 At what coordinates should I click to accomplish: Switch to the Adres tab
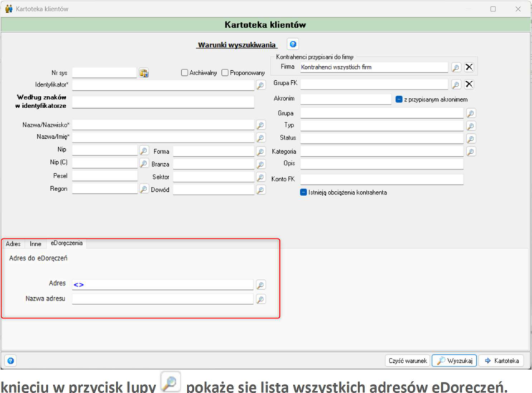pyautogui.click(x=13, y=244)
